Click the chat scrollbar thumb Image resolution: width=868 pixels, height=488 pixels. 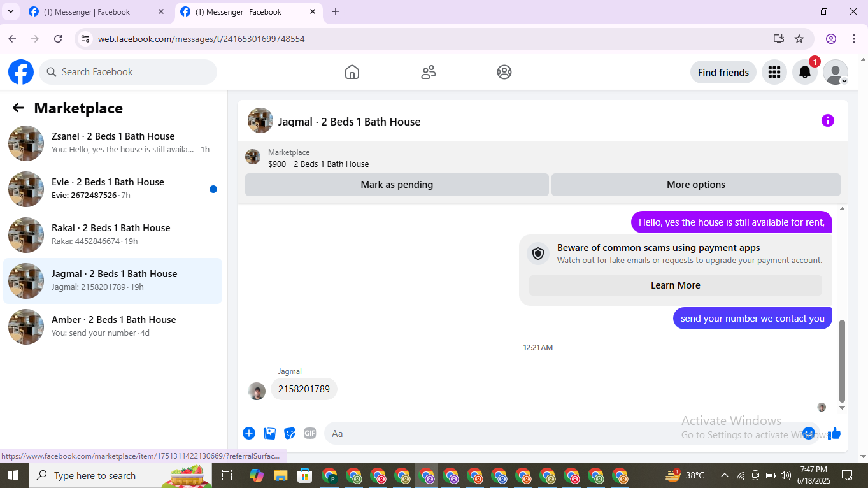[842, 361]
